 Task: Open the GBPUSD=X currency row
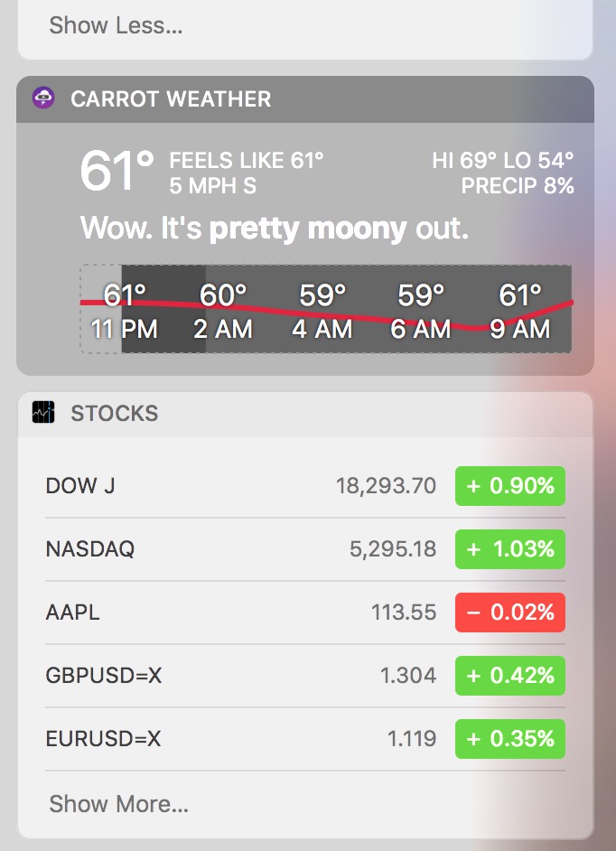tap(305, 676)
